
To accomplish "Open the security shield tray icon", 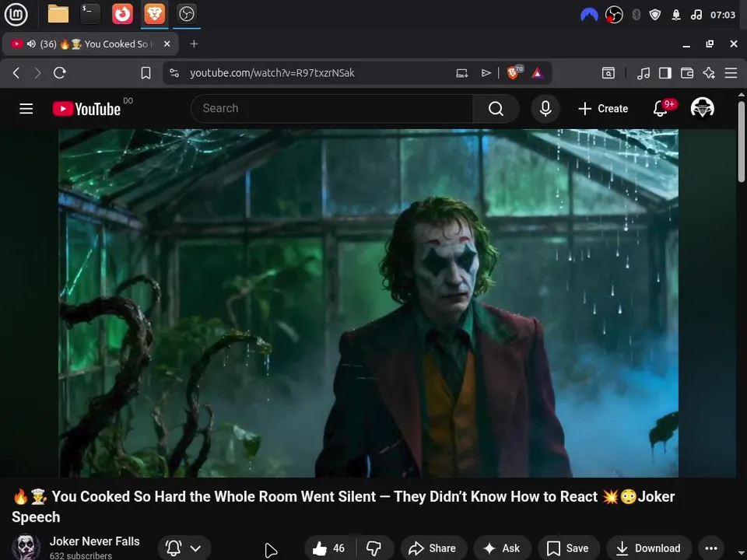I will [655, 15].
